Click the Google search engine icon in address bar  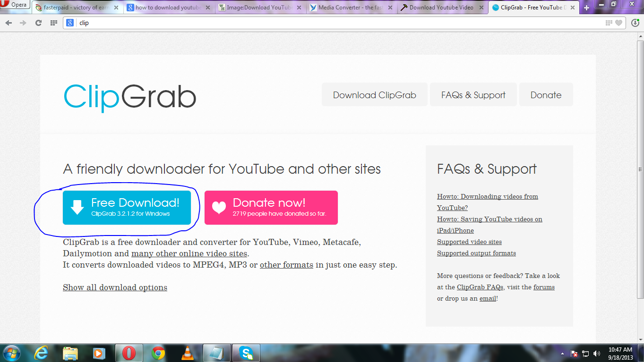click(70, 23)
